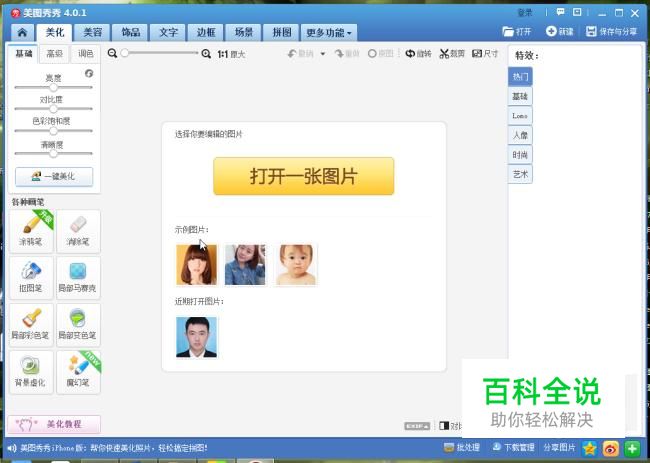Open the long-haired woman sample thumbnail
650x463 pixels.
tap(196, 265)
